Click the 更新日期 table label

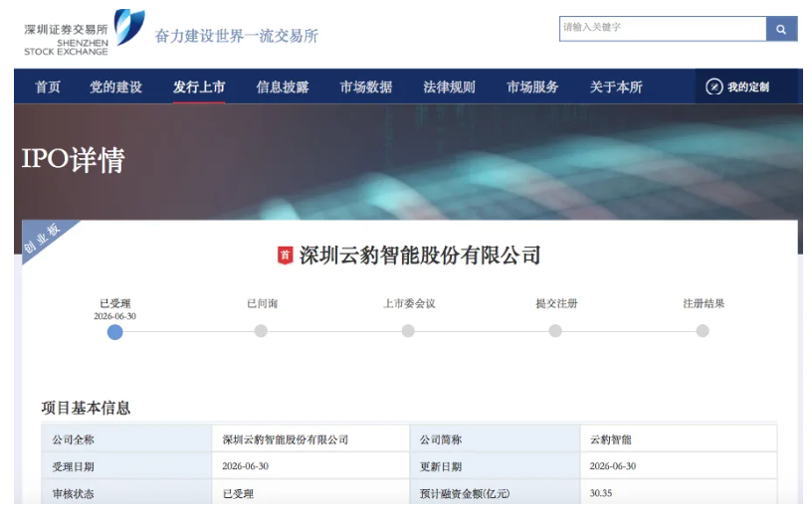441,467
